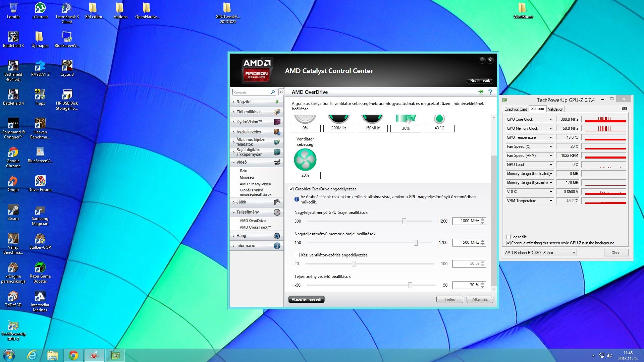Select the TechPowerUp GPU-Z desktop icon
Viewport: 644px width, 362px height.
[13, 330]
